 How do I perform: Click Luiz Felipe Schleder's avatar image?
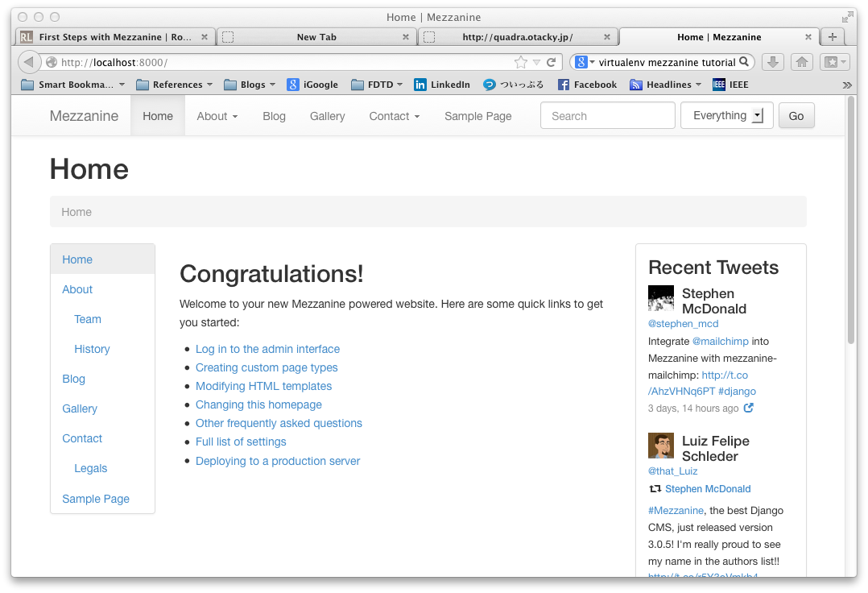click(x=661, y=446)
